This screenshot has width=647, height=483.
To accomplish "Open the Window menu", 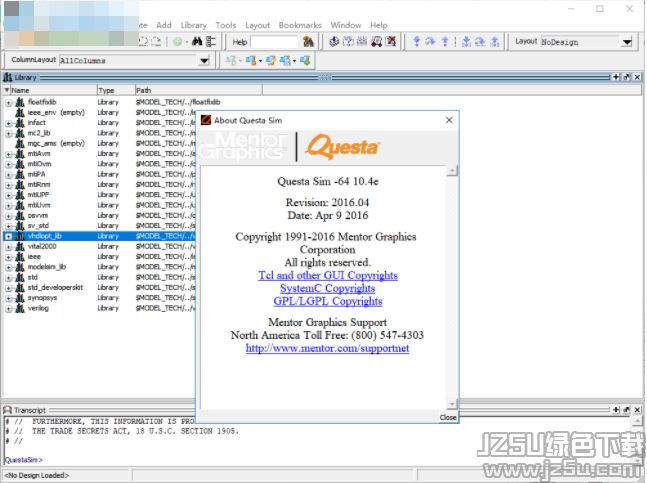I will pos(346,25).
